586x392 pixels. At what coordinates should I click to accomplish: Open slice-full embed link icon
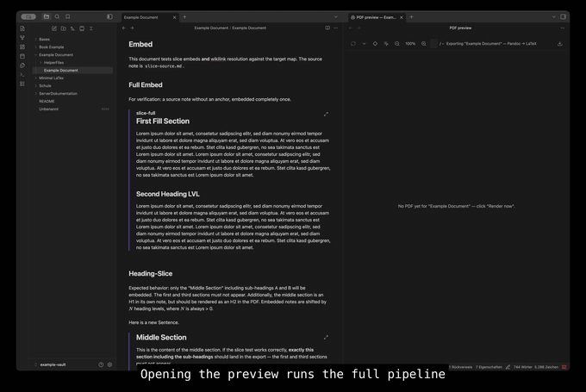click(326, 114)
